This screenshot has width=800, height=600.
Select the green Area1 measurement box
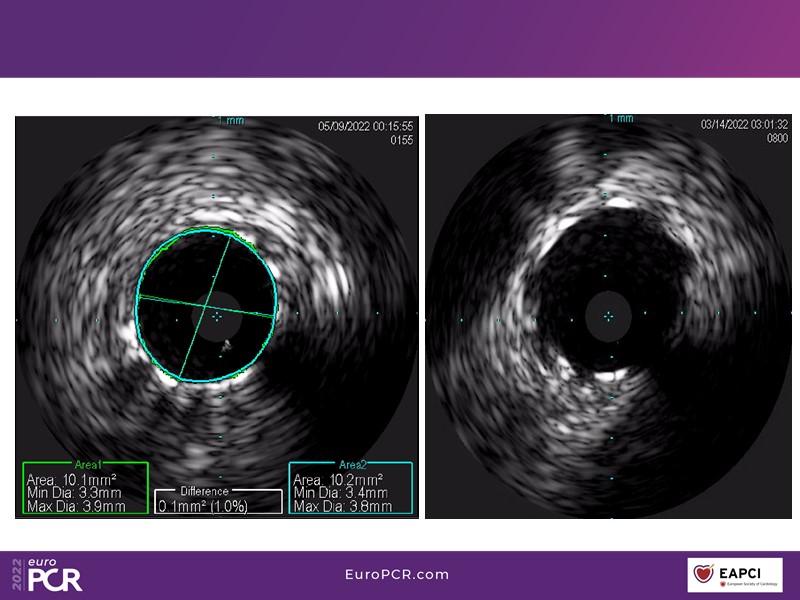(85, 488)
